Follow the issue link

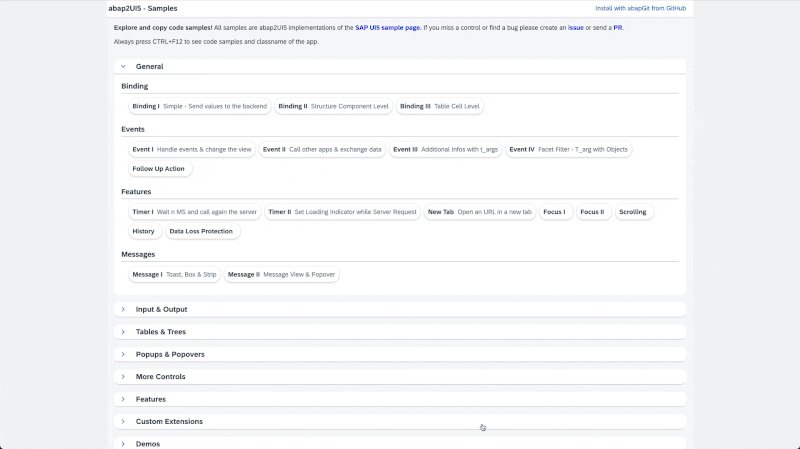coord(576,28)
